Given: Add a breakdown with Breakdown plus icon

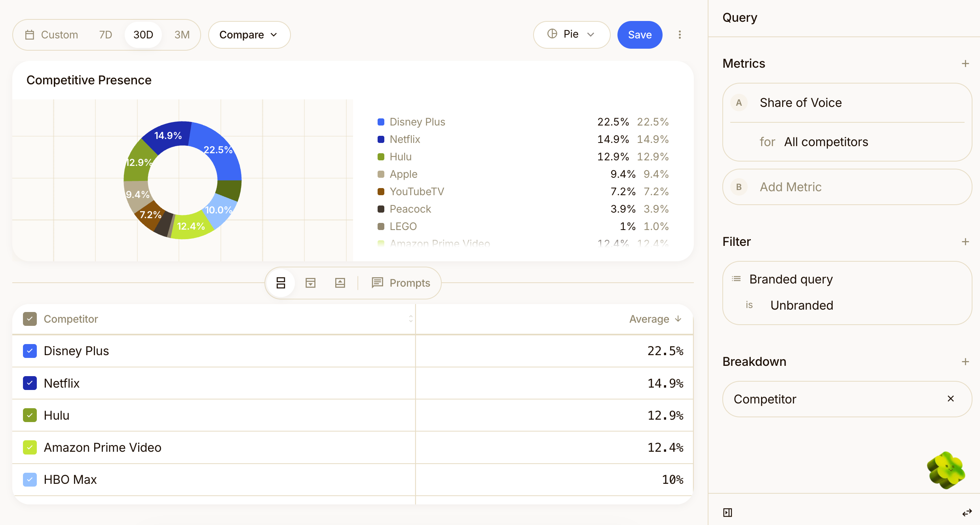Looking at the screenshot, I should (x=965, y=361).
